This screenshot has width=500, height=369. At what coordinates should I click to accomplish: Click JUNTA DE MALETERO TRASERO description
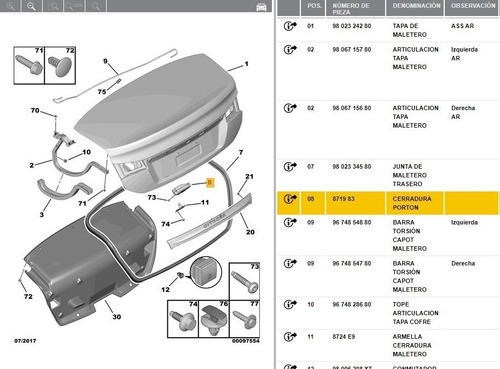(409, 175)
